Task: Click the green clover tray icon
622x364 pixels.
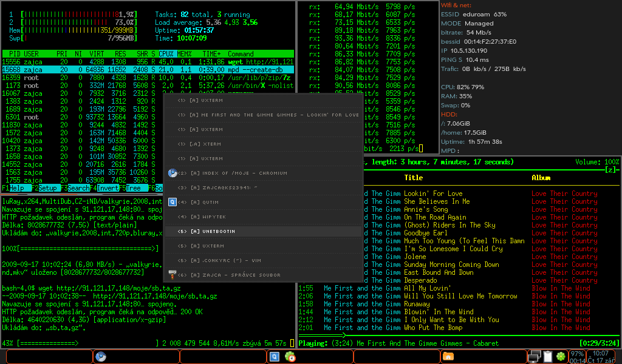Action: [561, 357]
